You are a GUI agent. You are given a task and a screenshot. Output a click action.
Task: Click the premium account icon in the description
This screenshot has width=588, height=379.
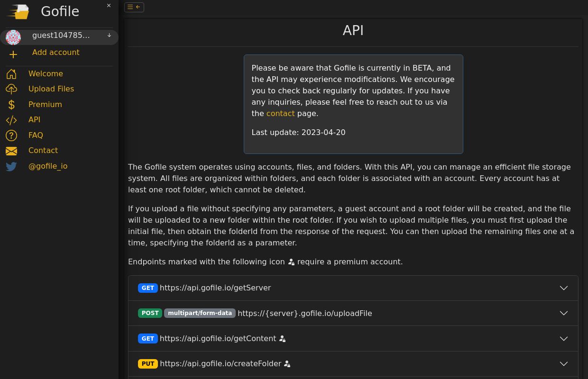291,262
